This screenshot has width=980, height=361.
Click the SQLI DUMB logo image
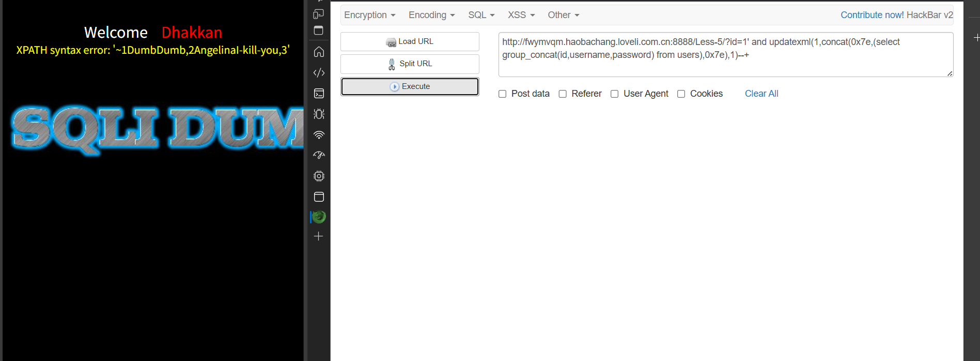click(x=158, y=130)
